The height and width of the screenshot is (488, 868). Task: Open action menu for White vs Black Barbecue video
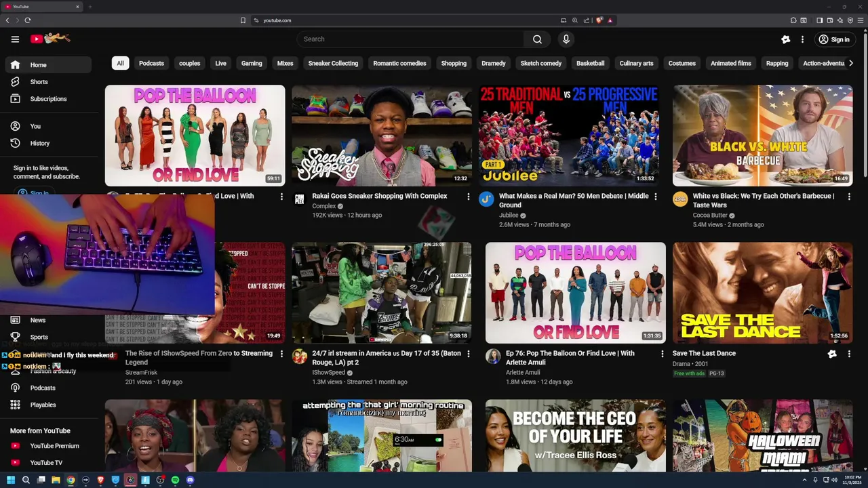coord(849,197)
